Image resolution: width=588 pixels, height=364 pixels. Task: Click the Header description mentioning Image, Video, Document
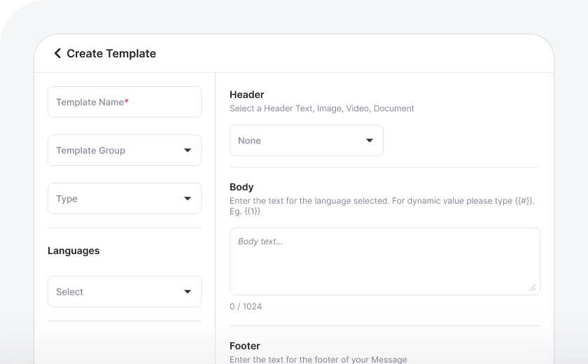point(322,108)
